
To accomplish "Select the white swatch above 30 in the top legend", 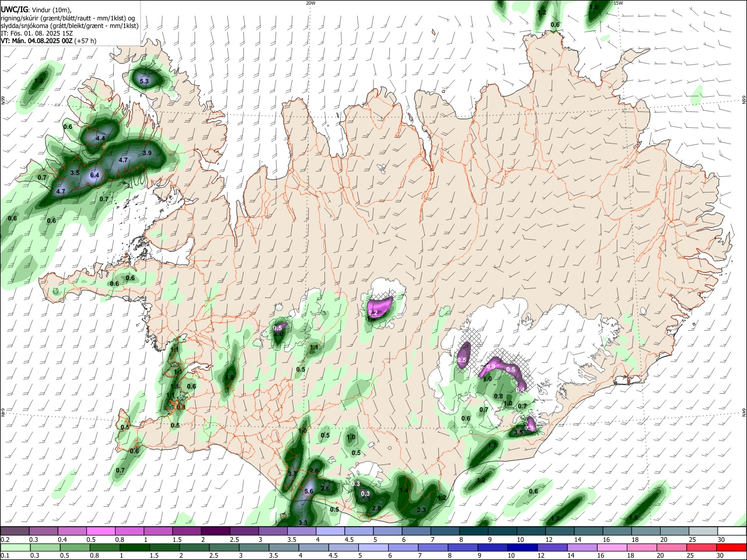I will tap(732, 531).
